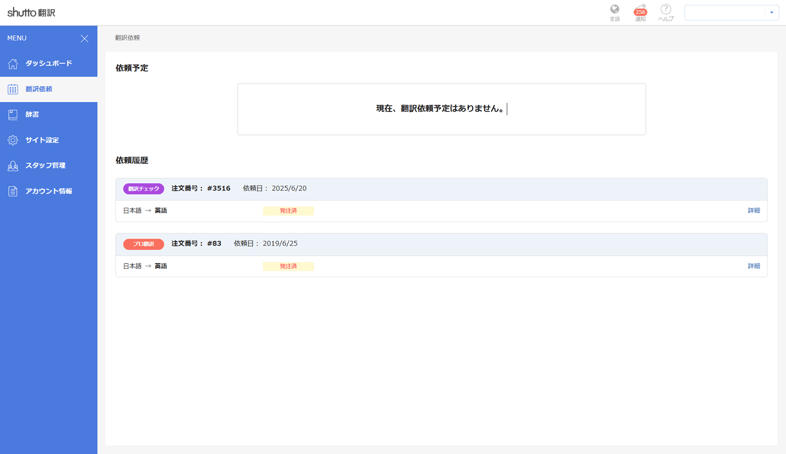This screenshot has width=786, height=454.
Task: Click the 依頼履歴 heading
Action: [x=132, y=160]
